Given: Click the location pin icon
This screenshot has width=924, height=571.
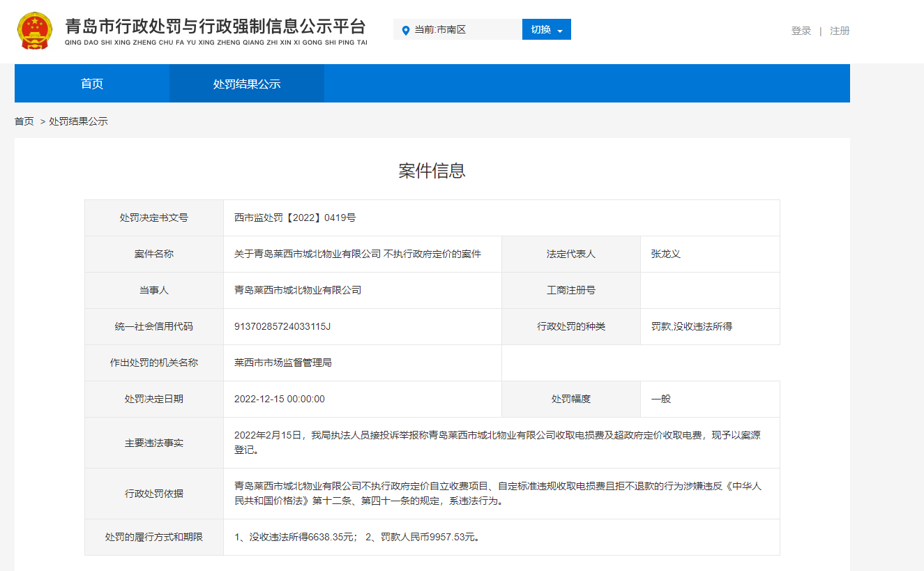Looking at the screenshot, I should [405, 30].
